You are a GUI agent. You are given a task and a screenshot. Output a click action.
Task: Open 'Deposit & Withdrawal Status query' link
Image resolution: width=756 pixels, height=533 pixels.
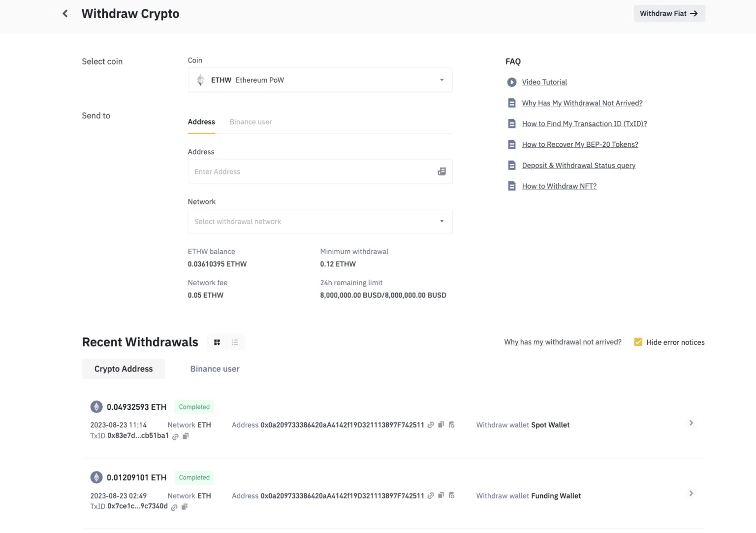(579, 166)
